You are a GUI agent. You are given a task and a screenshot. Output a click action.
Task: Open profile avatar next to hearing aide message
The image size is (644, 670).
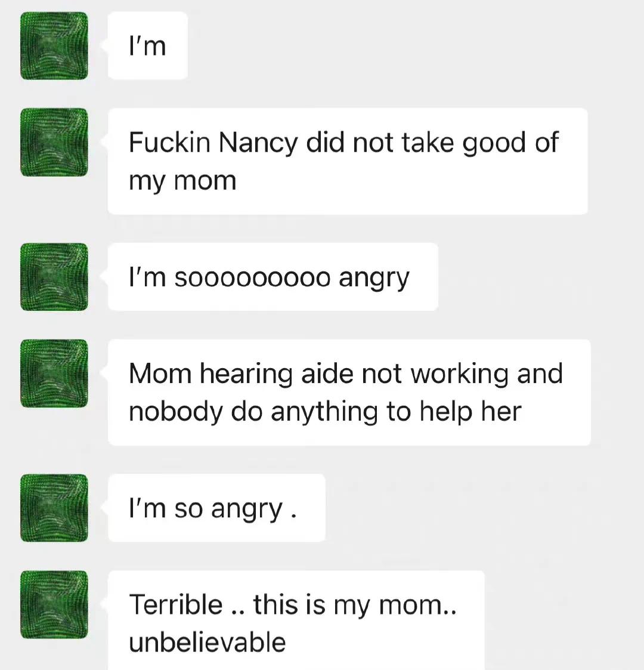[x=54, y=373]
